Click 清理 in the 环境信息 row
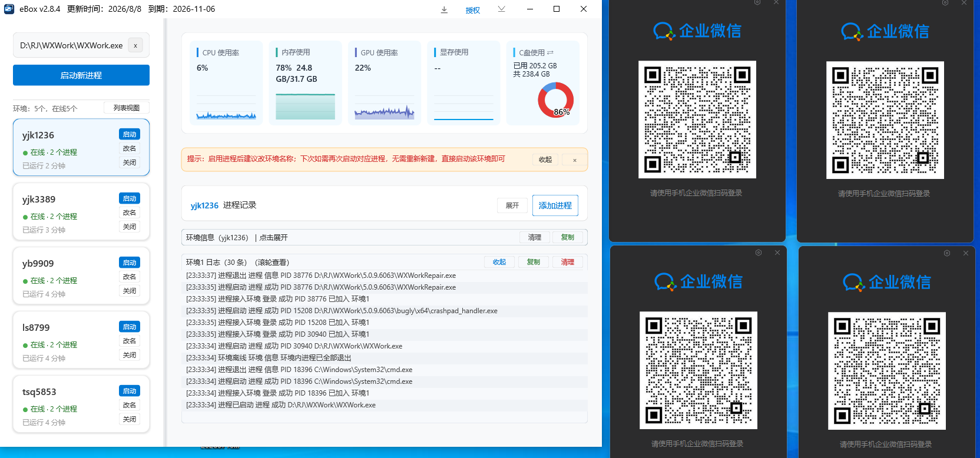 tap(535, 237)
